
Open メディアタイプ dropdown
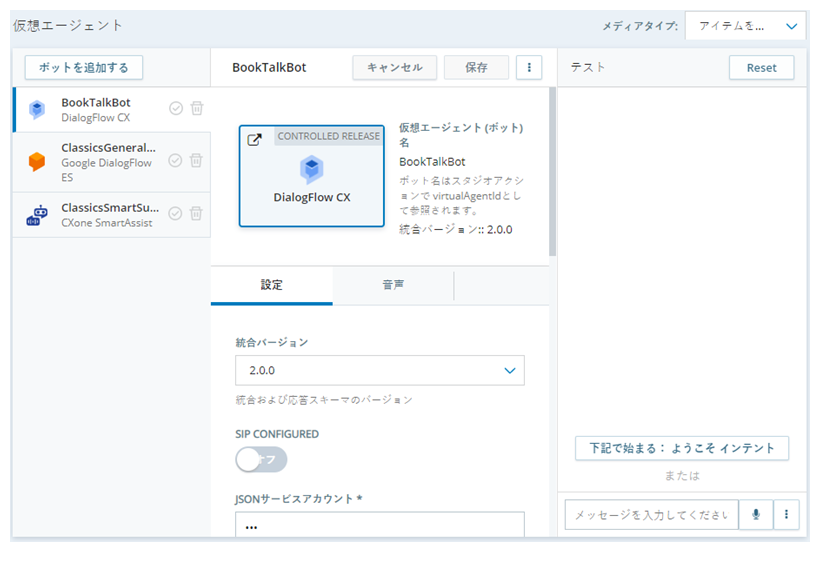pos(746,26)
